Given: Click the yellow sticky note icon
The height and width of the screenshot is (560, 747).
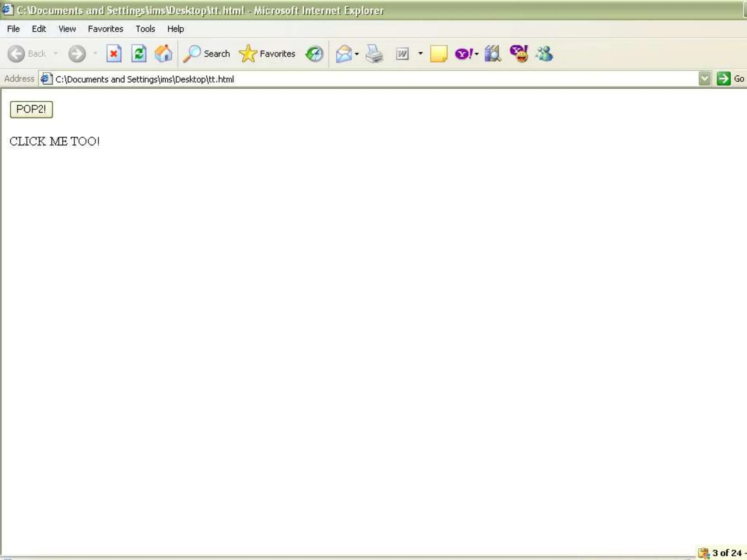Looking at the screenshot, I should 438,54.
